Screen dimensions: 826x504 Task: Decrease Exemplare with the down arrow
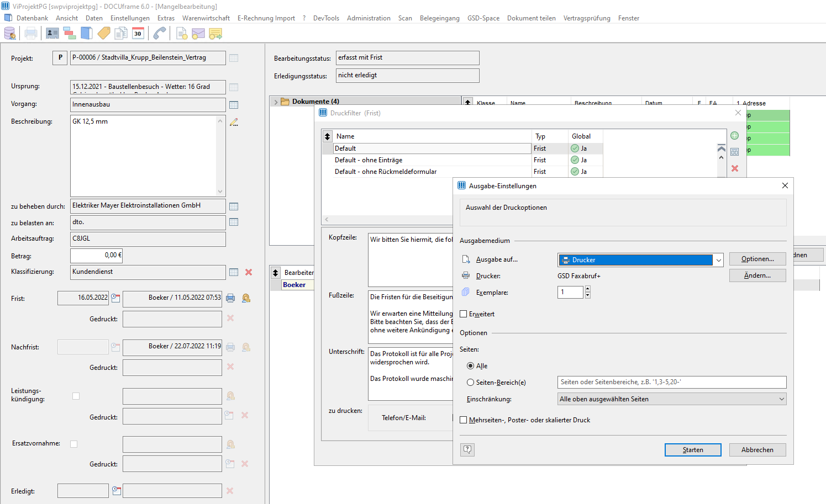[x=587, y=295]
